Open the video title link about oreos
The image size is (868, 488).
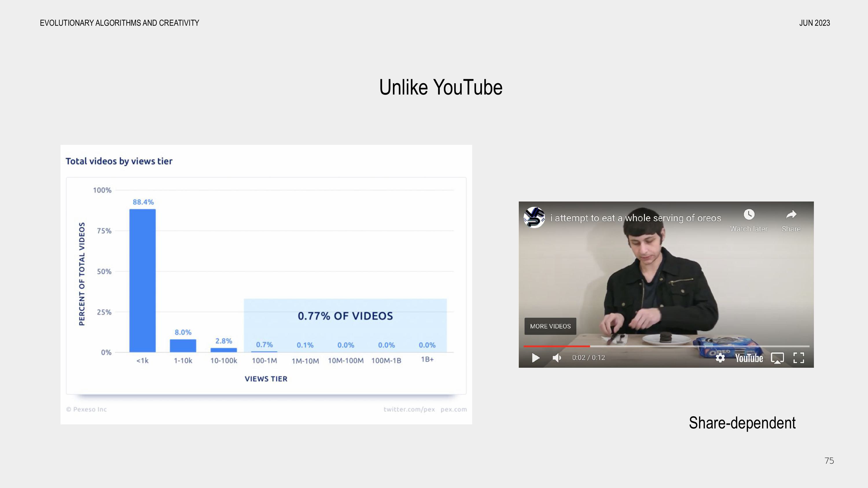pos(635,218)
